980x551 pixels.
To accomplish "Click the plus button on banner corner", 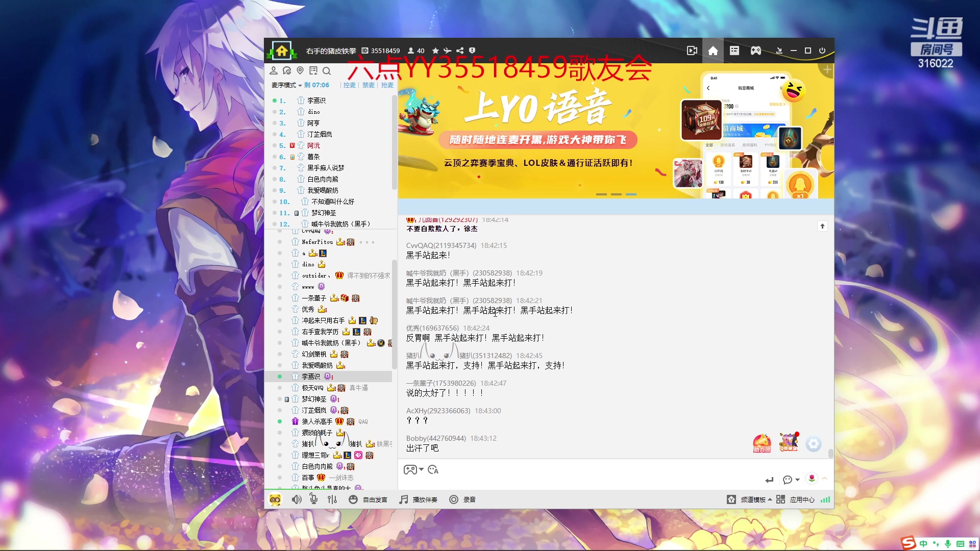I will point(827,69).
